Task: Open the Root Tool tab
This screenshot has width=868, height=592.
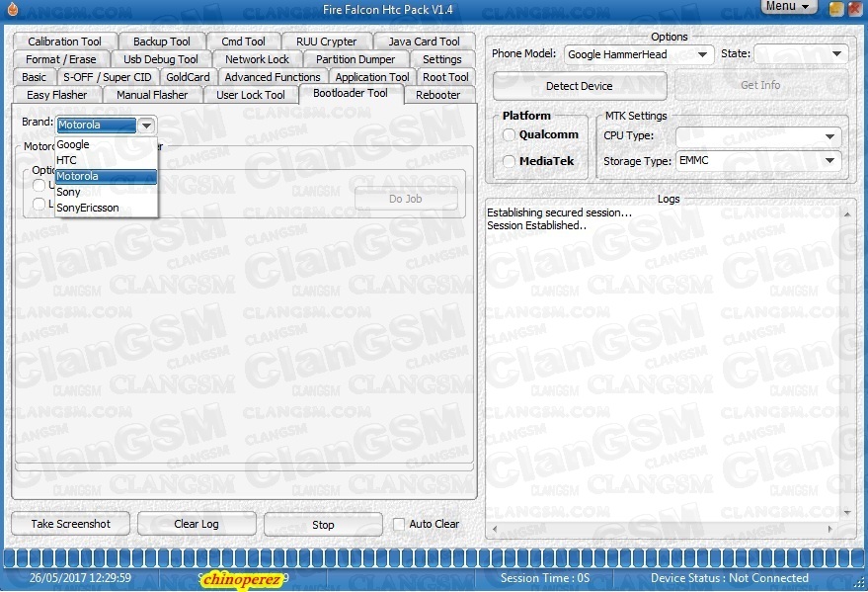Action: (x=445, y=77)
